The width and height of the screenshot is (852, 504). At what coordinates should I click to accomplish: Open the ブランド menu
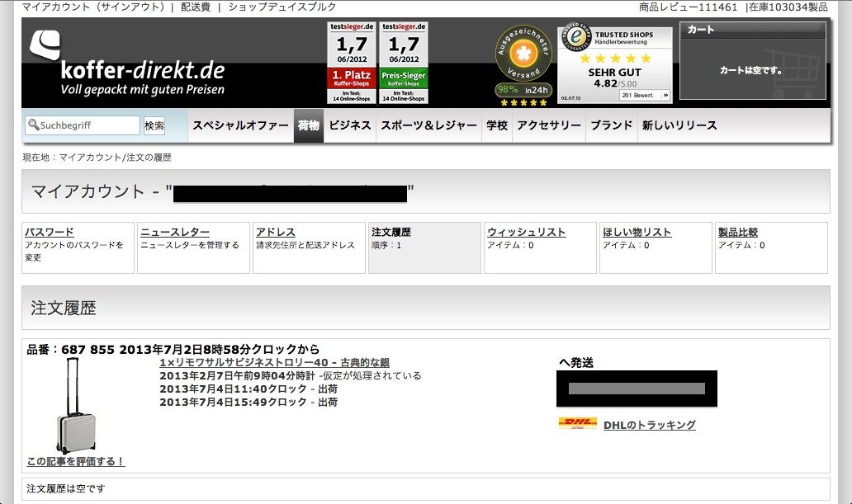pyautogui.click(x=611, y=125)
